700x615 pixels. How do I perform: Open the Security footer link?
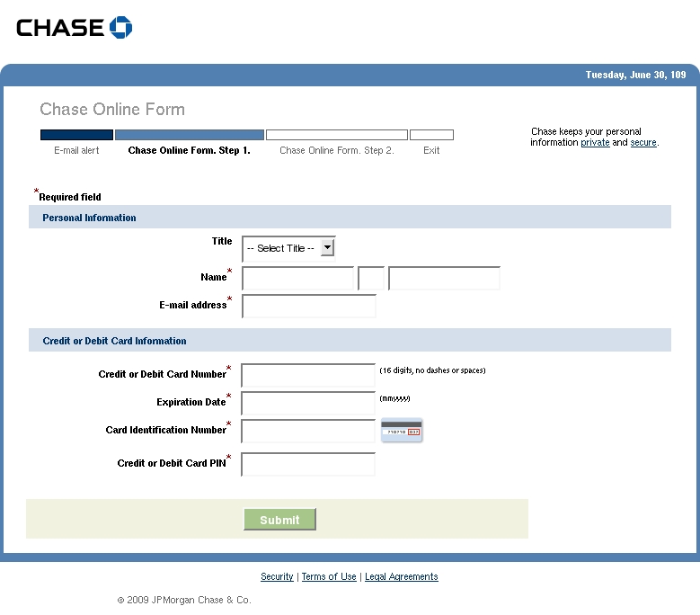point(277,576)
